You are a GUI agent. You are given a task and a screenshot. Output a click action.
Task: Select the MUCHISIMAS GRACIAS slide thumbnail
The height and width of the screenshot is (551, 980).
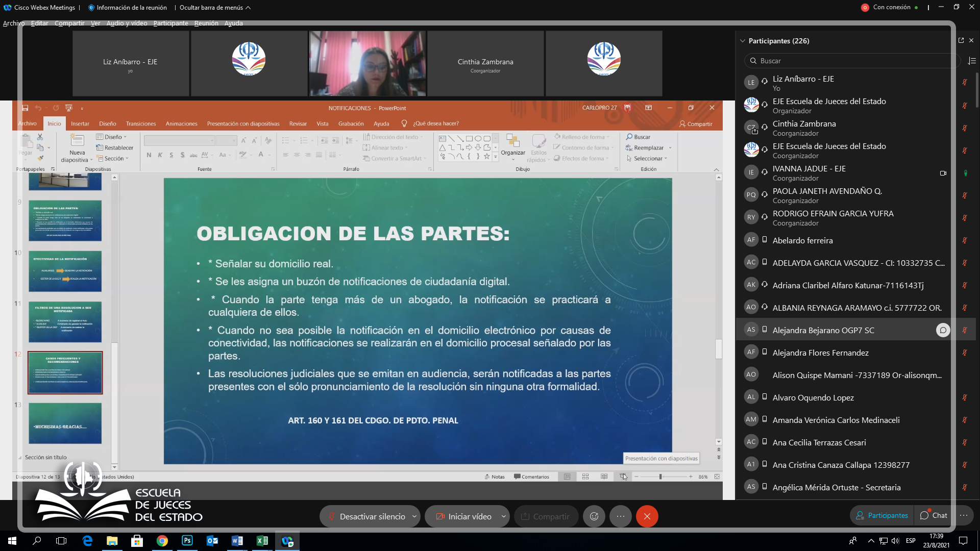coord(65,423)
